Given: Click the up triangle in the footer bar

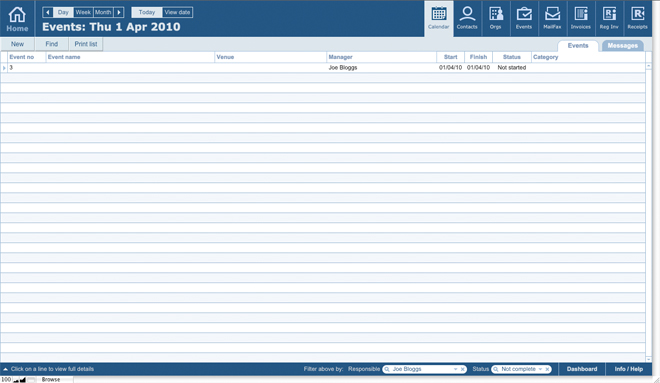Looking at the screenshot, I should [x=5, y=369].
